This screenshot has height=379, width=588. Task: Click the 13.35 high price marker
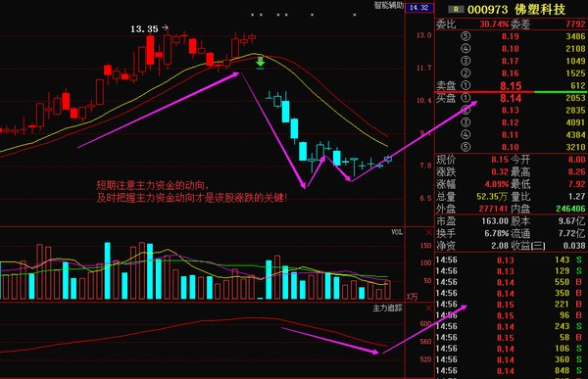click(x=144, y=28)
